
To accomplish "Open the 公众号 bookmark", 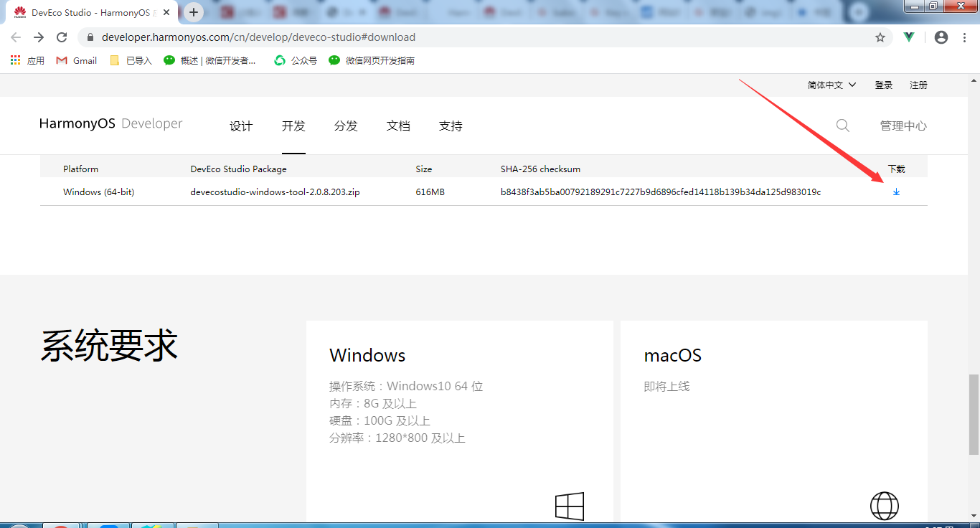I will (x=296, y=60).
